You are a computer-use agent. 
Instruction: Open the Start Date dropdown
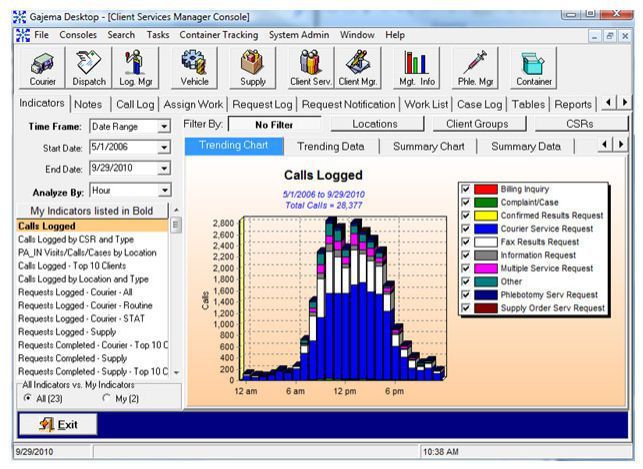tap(164, 147)
